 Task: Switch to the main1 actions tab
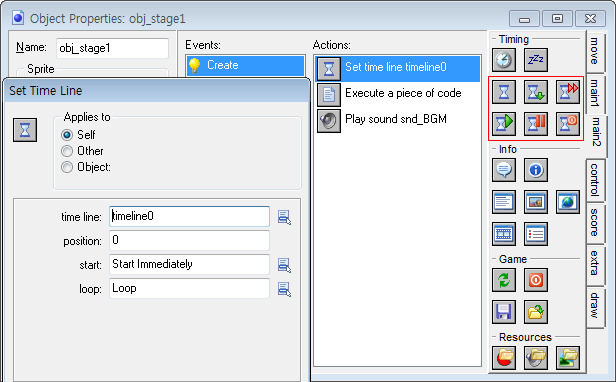(x=594, y=93)
